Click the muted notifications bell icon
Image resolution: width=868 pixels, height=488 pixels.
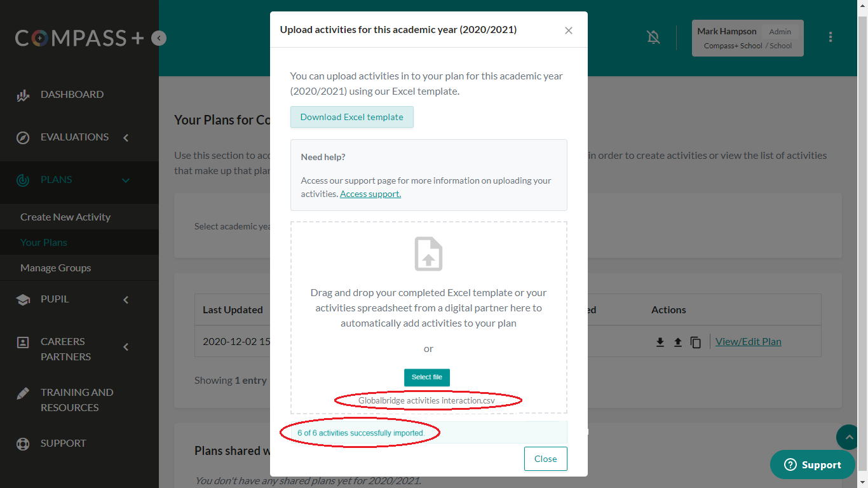pos(653,37)
